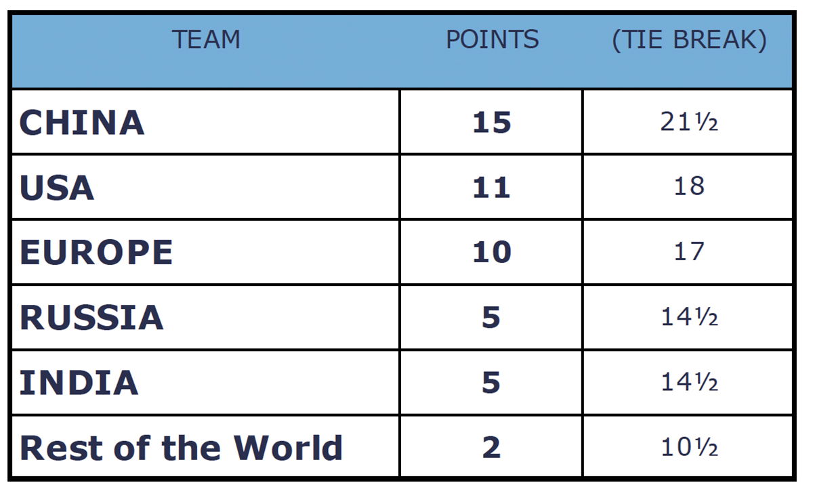
Task: Select the EUROPE team cell
Action: [x=96, y=253]
